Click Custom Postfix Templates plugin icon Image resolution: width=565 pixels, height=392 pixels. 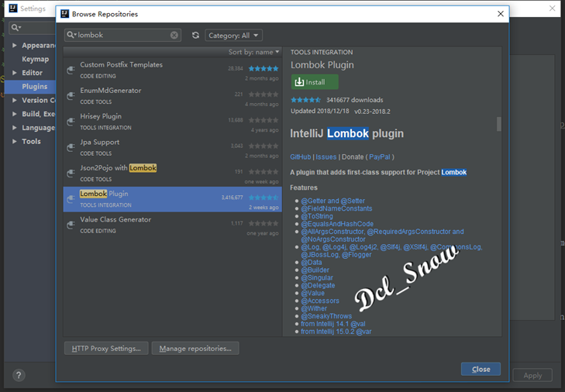[x=71, y=70]
